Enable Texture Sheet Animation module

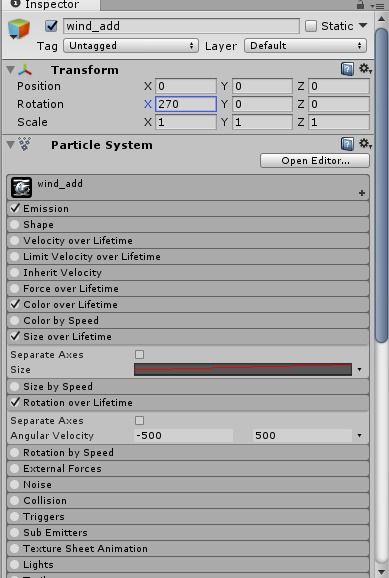point(15,549)
